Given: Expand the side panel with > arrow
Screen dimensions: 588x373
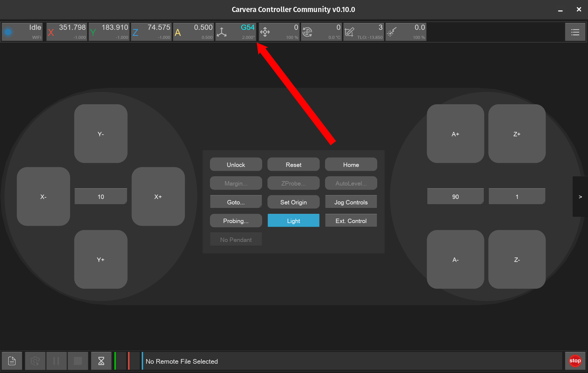Looking at the screenshot, I should coord(580,196).
